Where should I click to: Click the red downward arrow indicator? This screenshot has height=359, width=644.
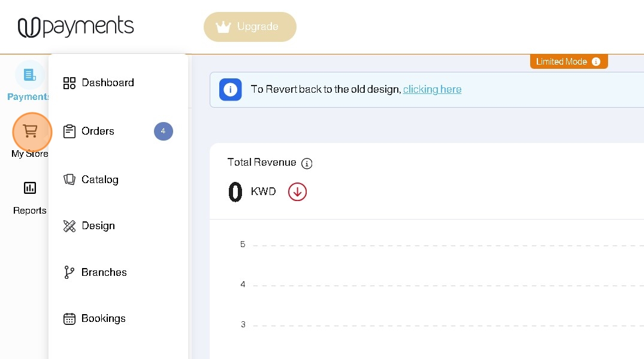[297, 191]
